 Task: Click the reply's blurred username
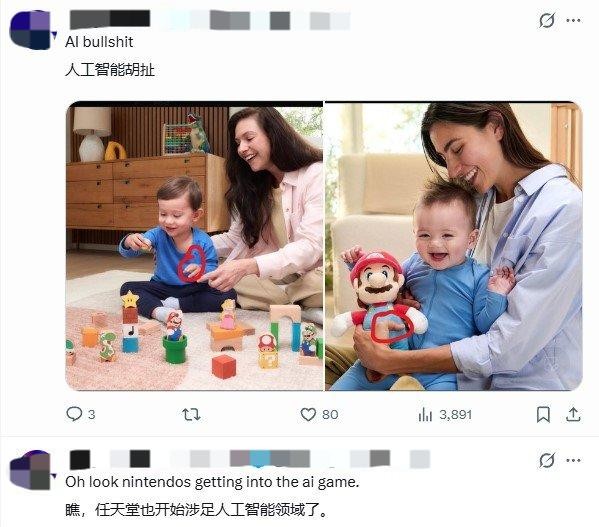click(250, 459)
